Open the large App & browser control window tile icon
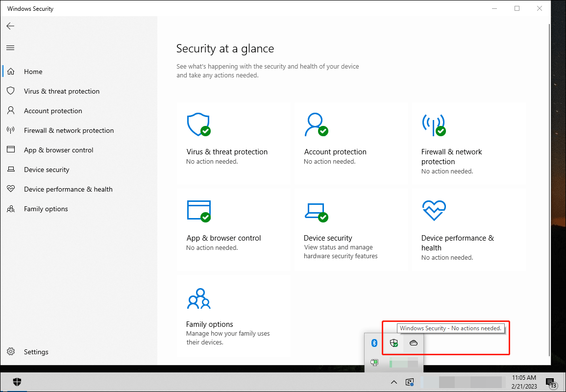 tap(198, 211)
